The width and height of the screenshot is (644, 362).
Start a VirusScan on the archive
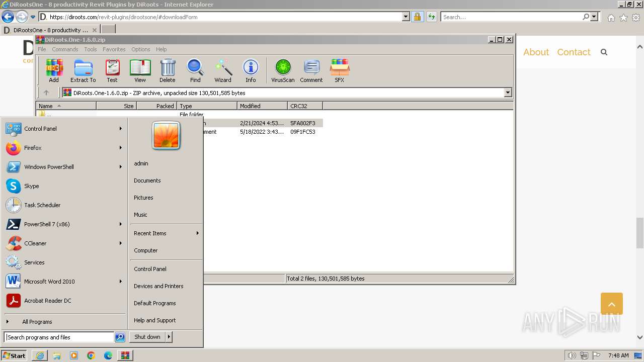283,70
